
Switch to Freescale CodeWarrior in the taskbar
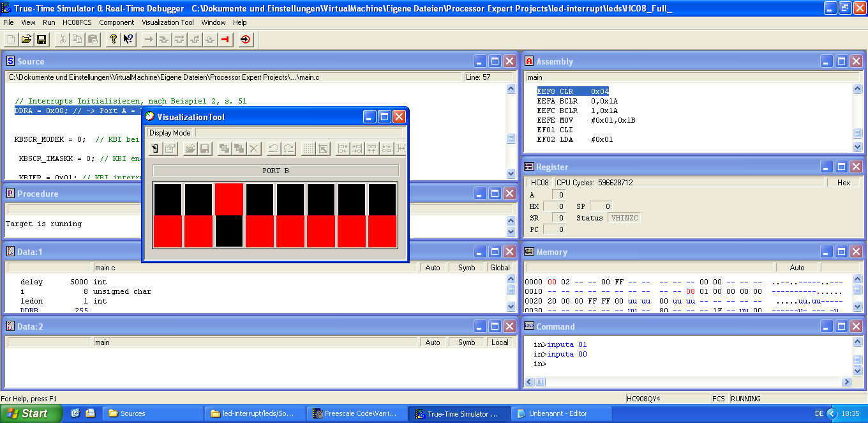[x=356, y=413]
